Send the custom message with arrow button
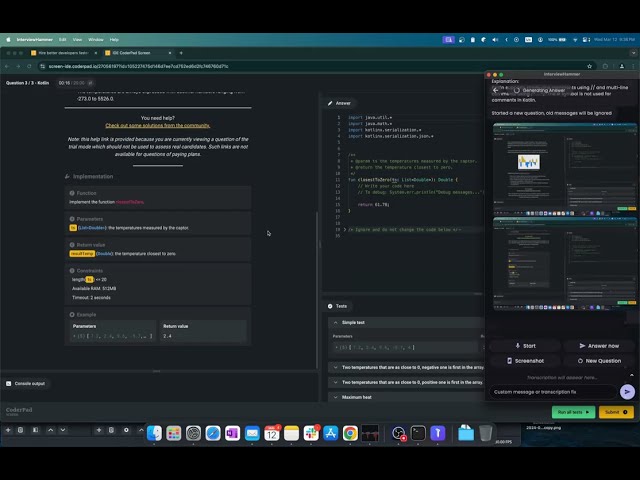The image size is (640, 480). [x=627, y=392]
